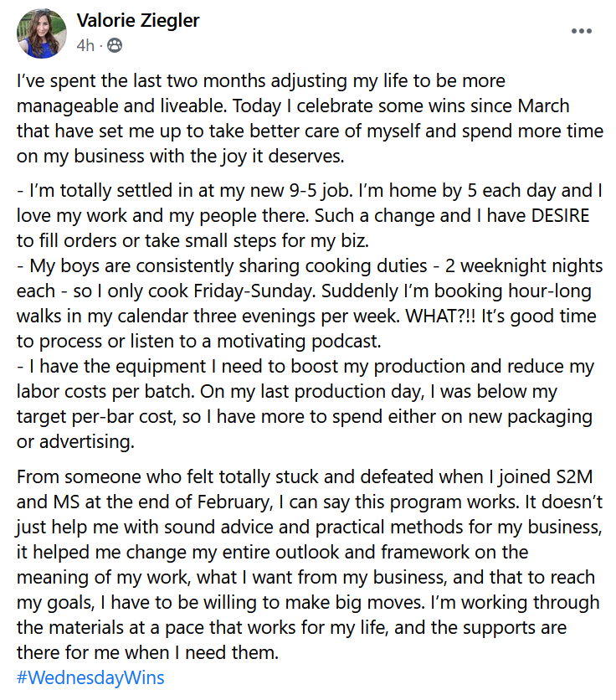Click the audience privacy icon beside 4h
616x700 pixels.
coord(115,46)
